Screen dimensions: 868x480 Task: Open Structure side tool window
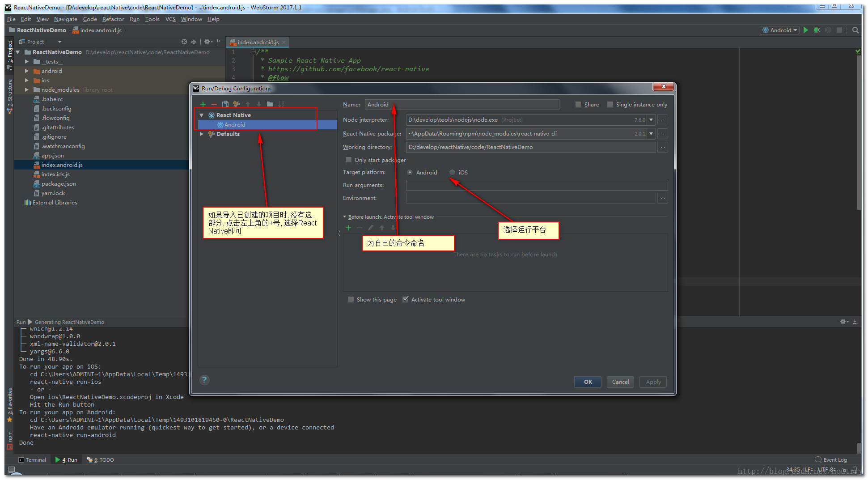(x=9, y=96)
